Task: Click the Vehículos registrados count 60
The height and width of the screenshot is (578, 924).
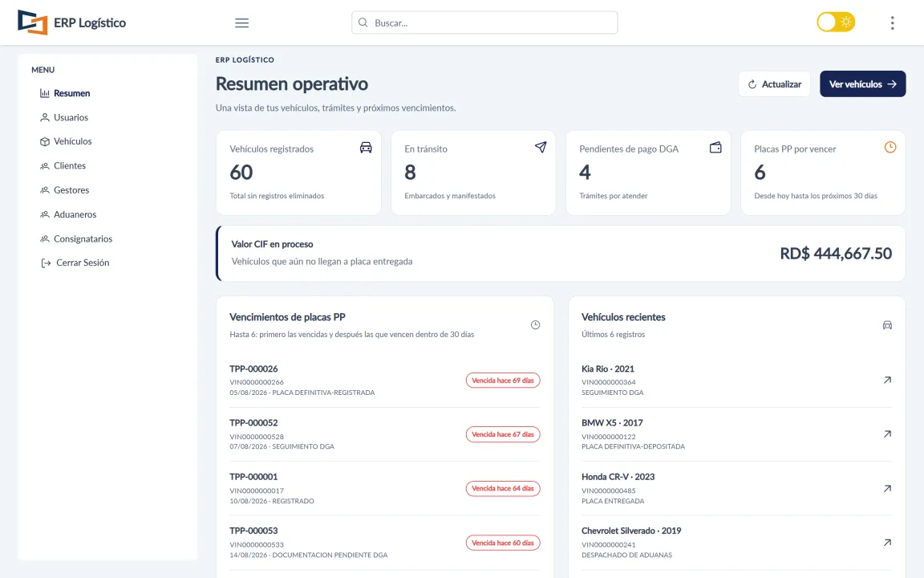Action: coord(241,173)
